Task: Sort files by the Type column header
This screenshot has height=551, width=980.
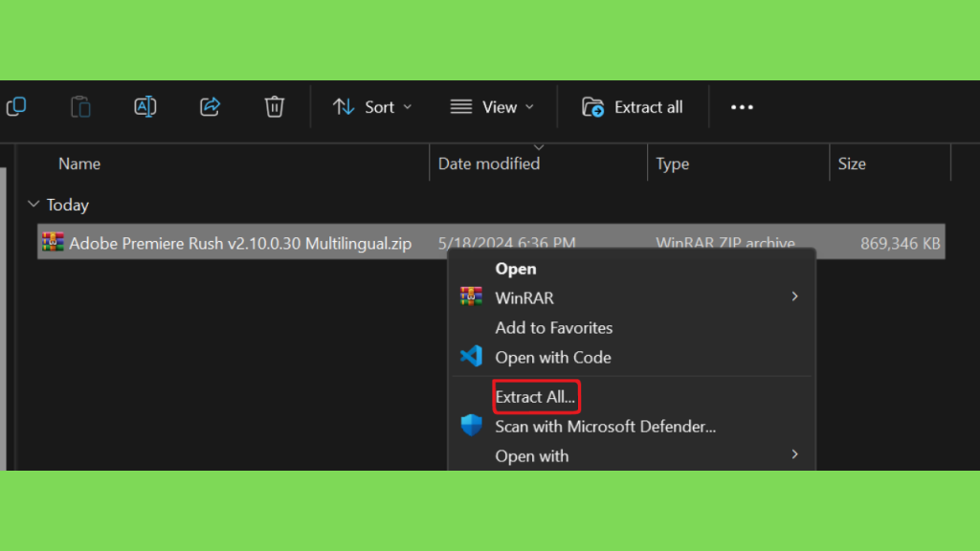Action: (x=673, y=164)
